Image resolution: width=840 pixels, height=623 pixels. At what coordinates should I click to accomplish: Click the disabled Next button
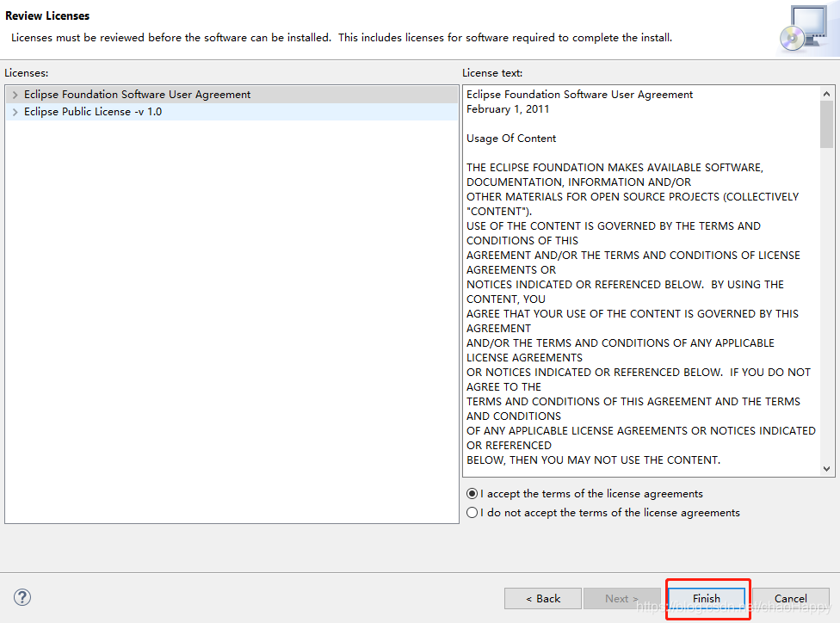[x=621, y=598]
